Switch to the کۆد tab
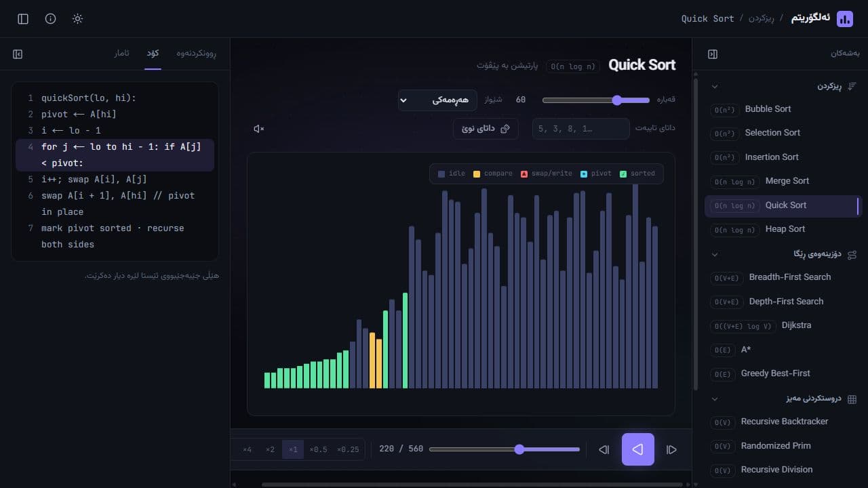The image size is (868, 488). pyautogui.click(x=153, y=54)
